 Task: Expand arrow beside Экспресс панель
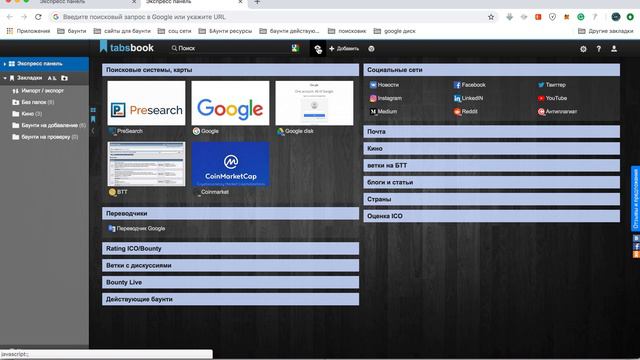[x=4, y=64]
